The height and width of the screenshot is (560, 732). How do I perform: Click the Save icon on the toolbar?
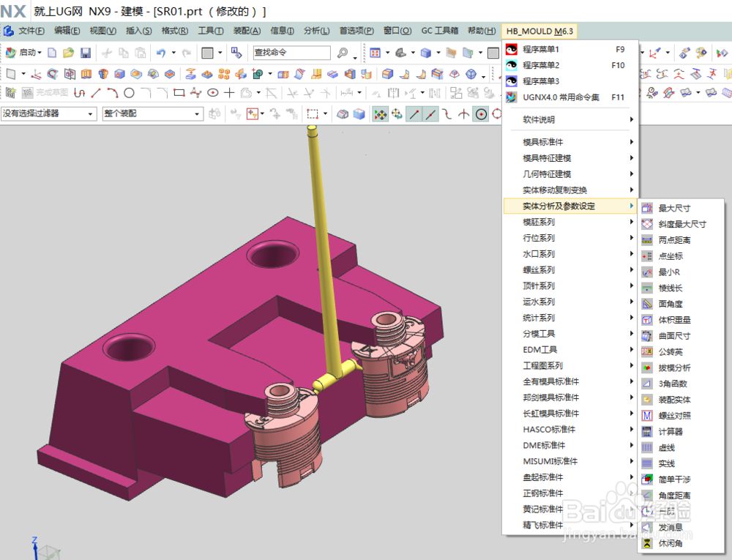(85, 53)
